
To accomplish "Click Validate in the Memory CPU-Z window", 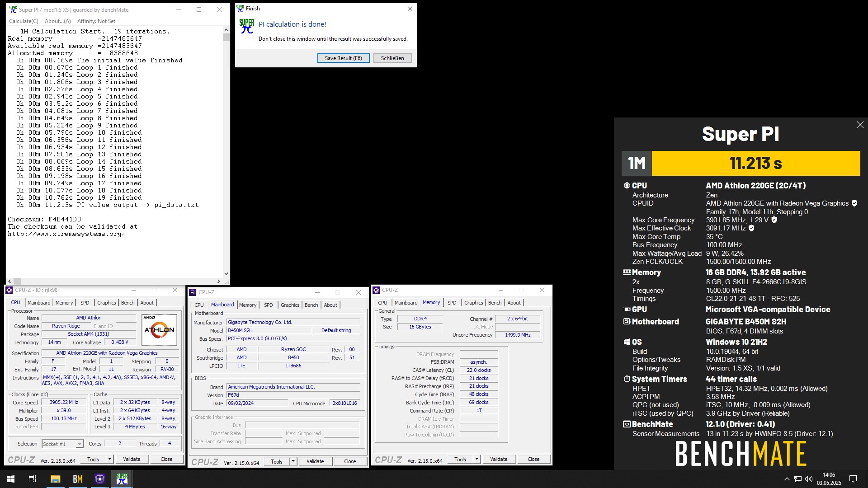I will (499, 459).
